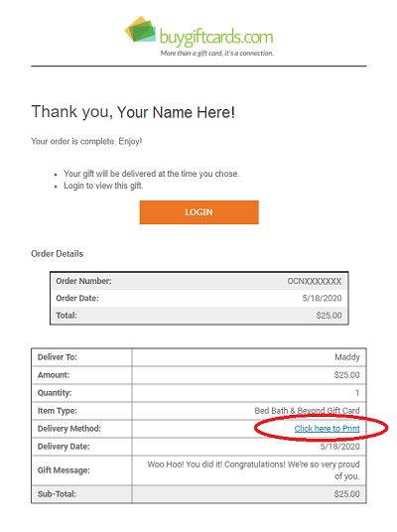Viewport: 397px width, 532px height.
Task: Click the Order Date value 5/18/2020
Action: click(x=322, y=298)
